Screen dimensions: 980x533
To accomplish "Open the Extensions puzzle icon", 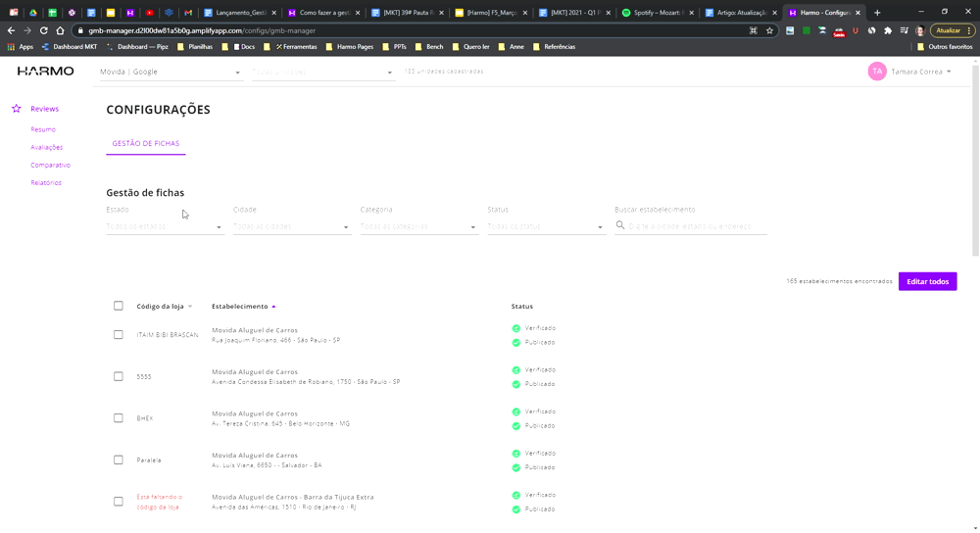I will [888, 30].
